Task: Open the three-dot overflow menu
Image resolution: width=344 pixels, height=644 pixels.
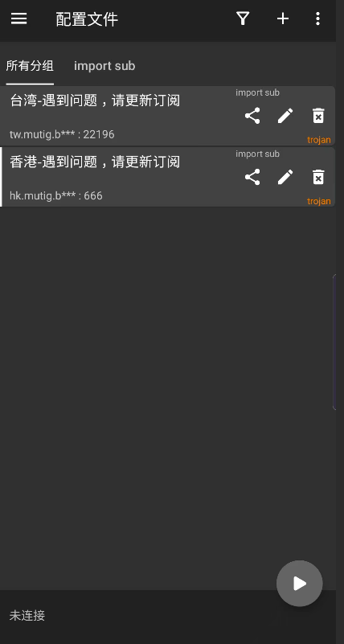Action: click(x=317, y=18)
